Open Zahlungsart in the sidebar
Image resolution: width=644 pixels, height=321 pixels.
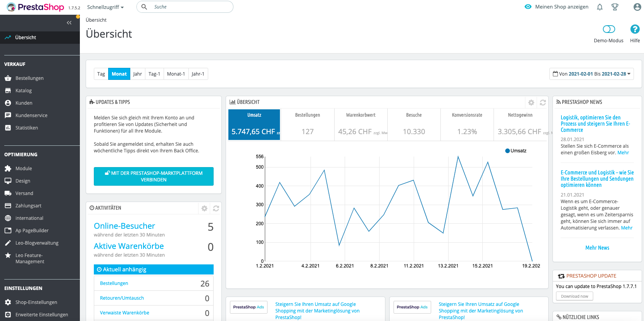tap(28, 206)
